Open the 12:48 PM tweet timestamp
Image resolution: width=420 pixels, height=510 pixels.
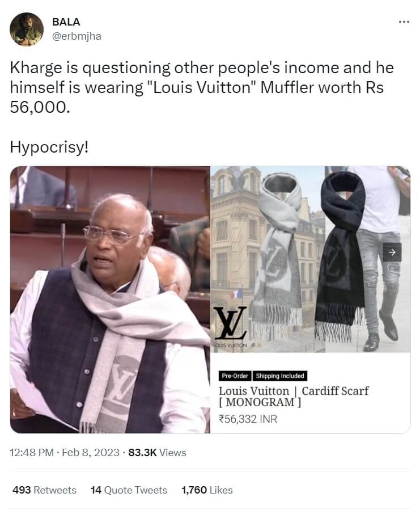[32, 453]
